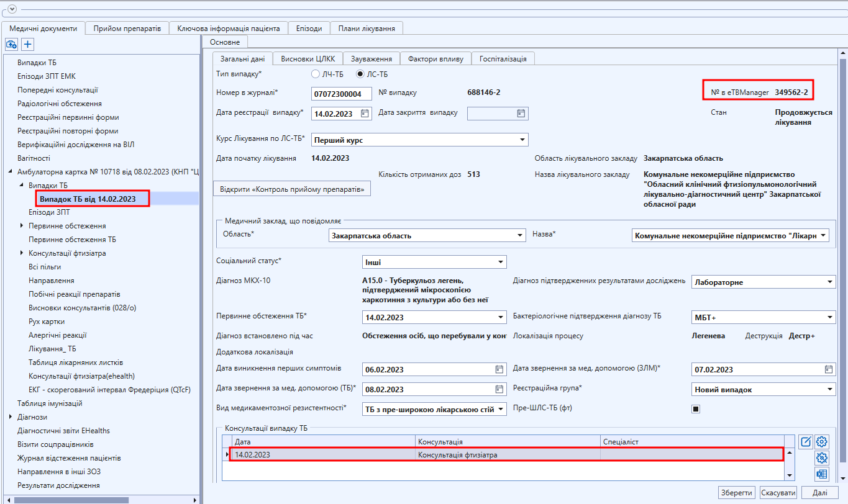Click the Скасувати button
Image resolution: width=848 pixels, height=504 pixels.
click(x=778, y=493)
